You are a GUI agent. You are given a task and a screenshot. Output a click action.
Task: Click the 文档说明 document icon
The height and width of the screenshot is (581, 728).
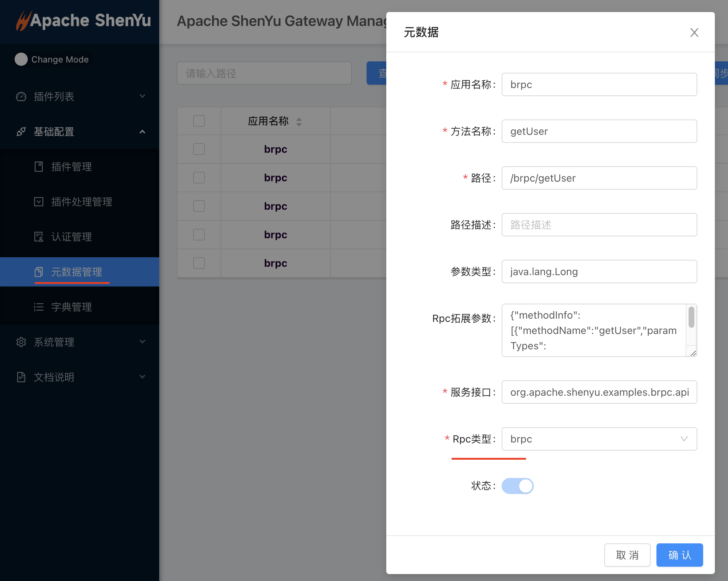point(21,377)
